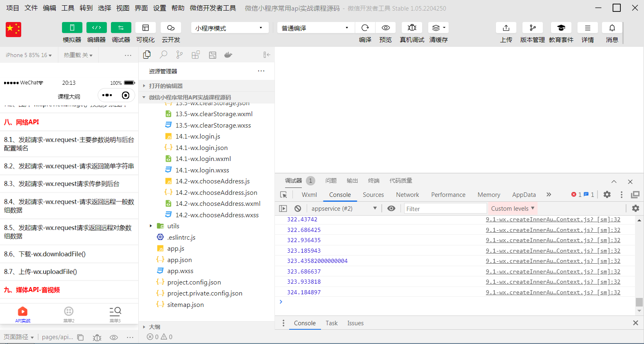The image size is (644, 344).
Task: Open lesson 8.6 下载-wx.downloadFile()
Action: (x=69, y=254)
